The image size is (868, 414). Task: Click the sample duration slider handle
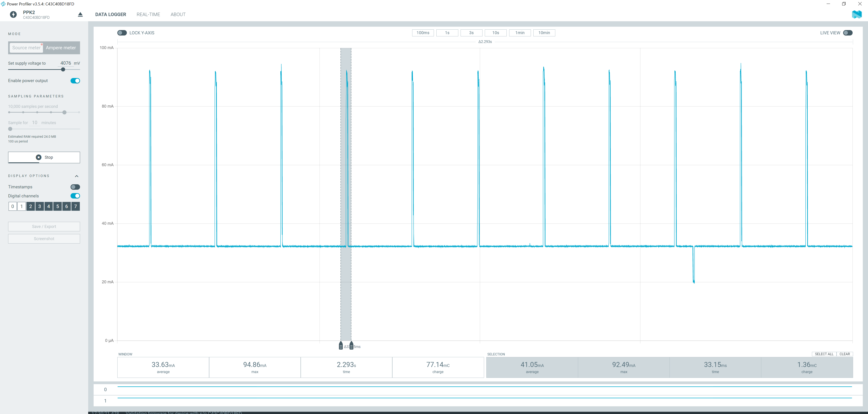pyautogui.click(x=10, y=129)
